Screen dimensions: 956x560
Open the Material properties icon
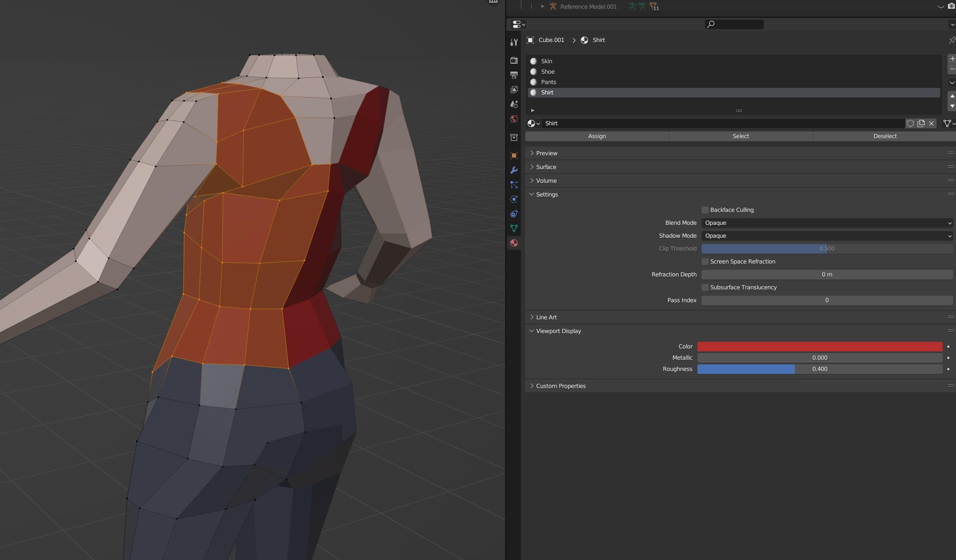click(514, 243)
